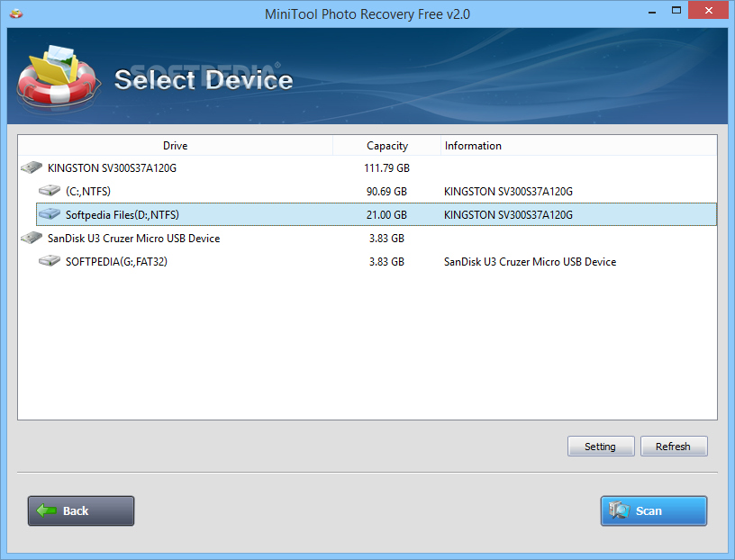Select Softpedia Files(D:,NTFS) partition
This screenshot has height=560, width=735.
coord(377,214)
